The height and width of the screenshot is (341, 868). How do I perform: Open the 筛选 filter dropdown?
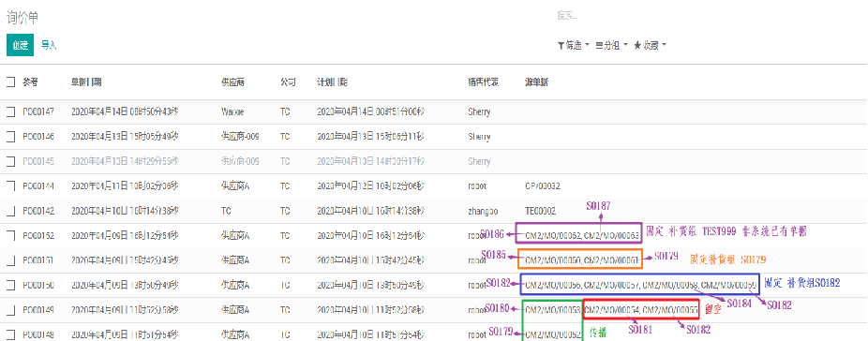[x=573, y=46]
